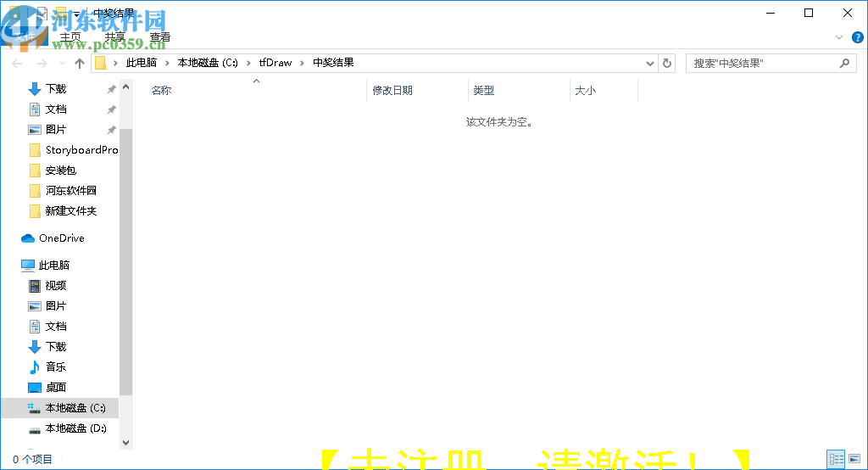
Task: Expand the ribbon with chevron
Action: click(x=839, y=37)
